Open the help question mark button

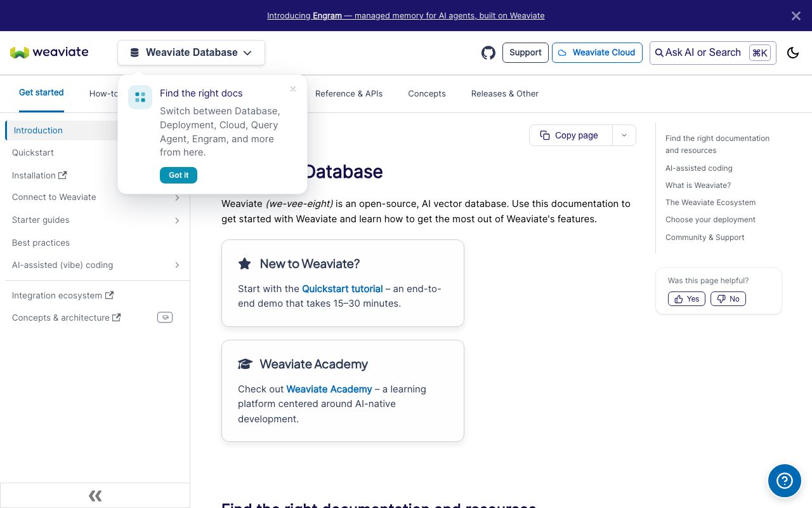tap(785, 481)
